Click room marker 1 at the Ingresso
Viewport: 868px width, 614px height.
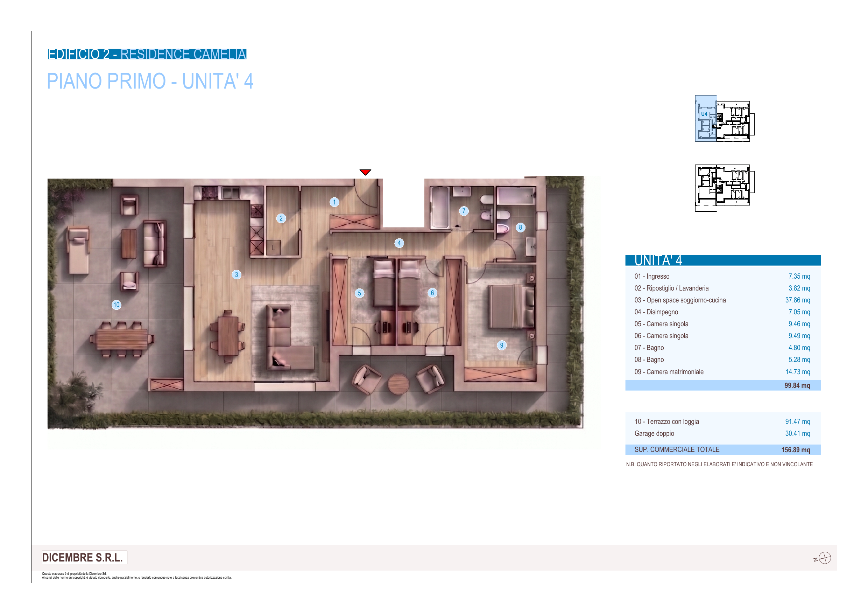(x=334, y=202)
